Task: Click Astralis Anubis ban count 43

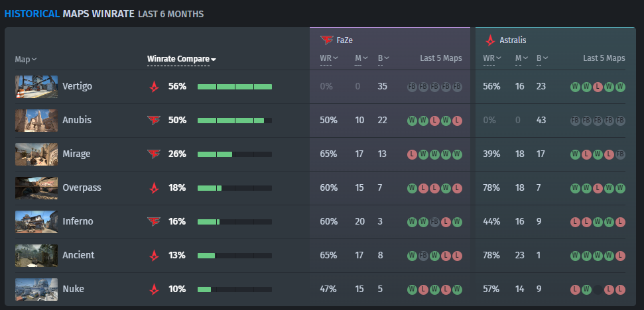Action: point(541,120)
